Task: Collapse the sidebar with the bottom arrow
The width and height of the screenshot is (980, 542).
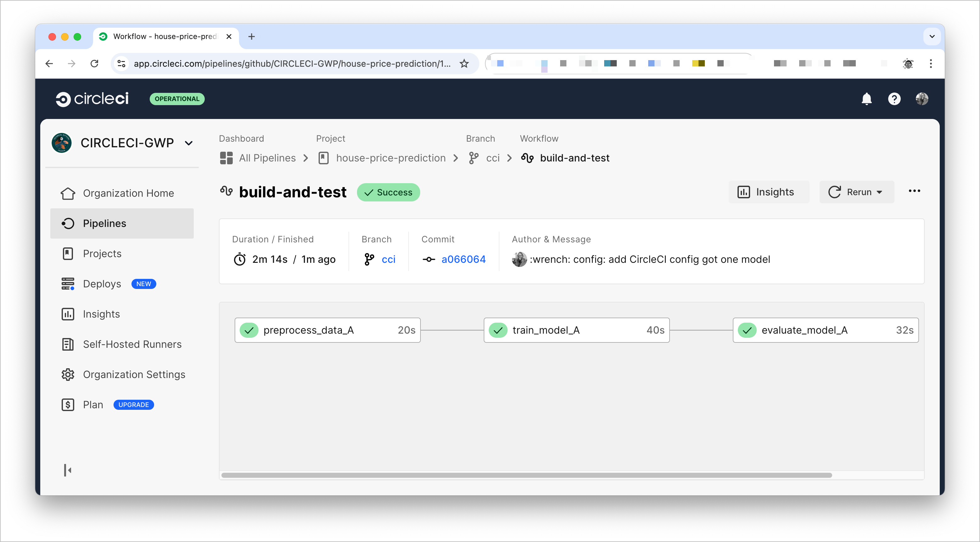Action: point(68,470)
